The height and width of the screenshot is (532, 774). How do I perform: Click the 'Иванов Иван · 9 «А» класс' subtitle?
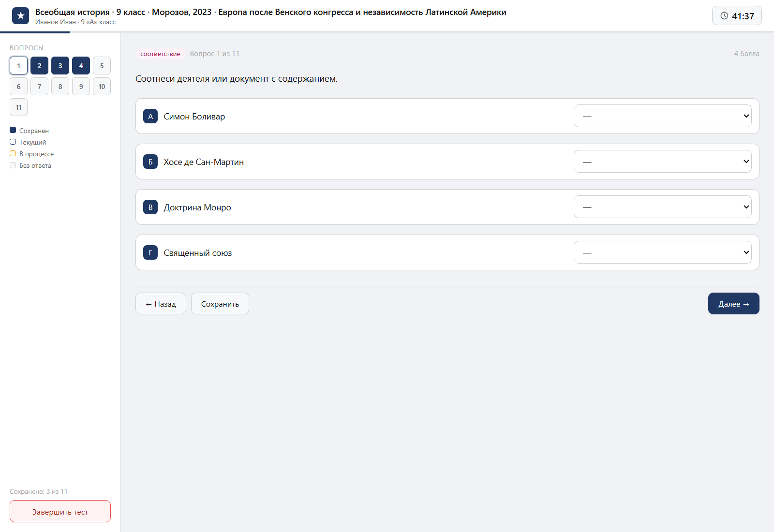75,22
